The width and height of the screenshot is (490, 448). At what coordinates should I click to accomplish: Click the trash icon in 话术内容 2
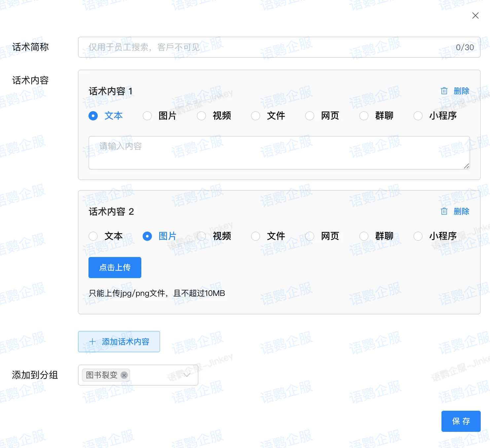(x=444, y=211)
